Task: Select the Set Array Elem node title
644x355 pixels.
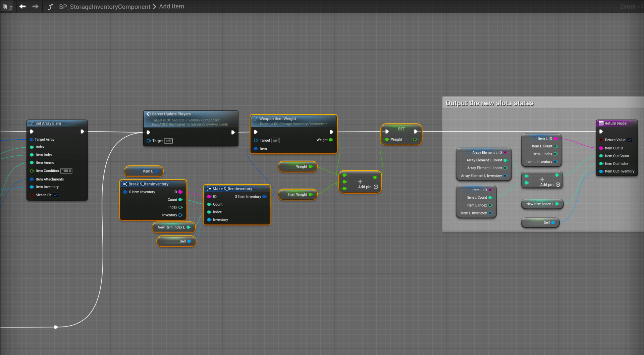Action: [x=48, y=123]
